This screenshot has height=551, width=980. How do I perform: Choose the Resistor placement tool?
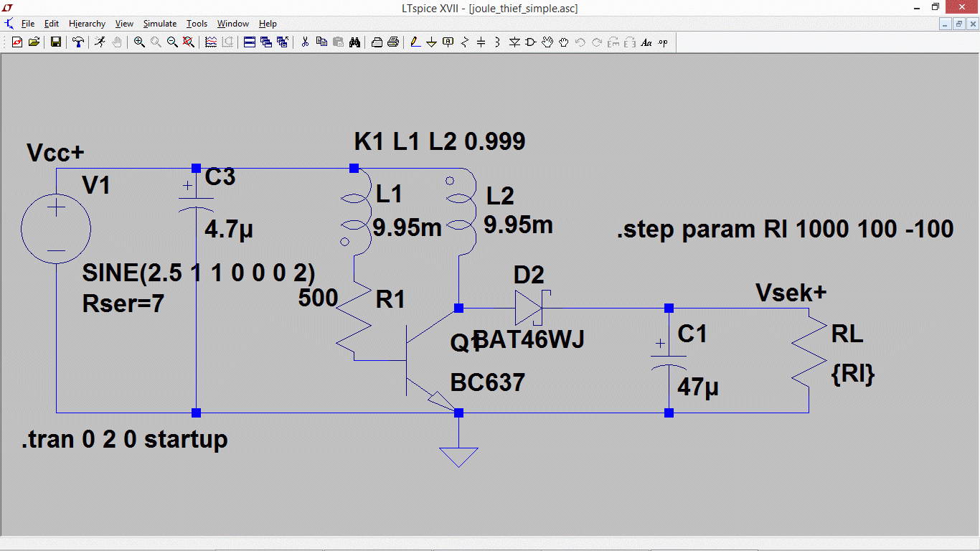464,42
